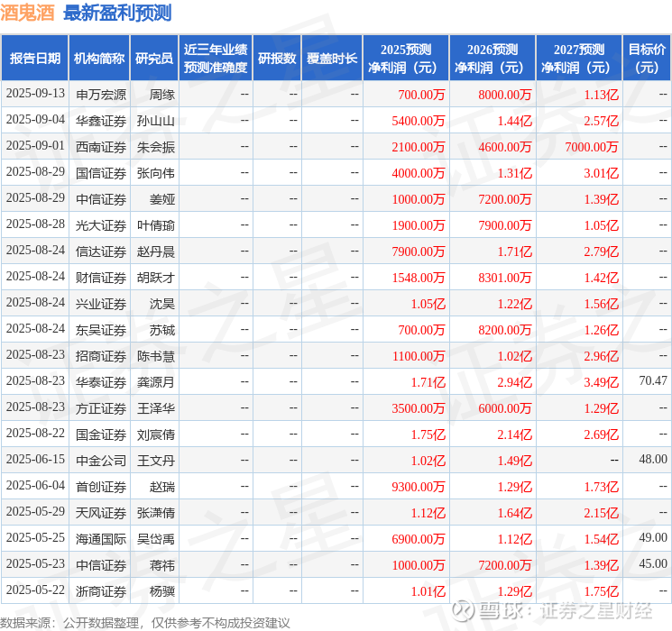Image resolution: width=672 pixels, height=631 pixels.
Task: Click the 近三年业绩预测准确度 column header
Action: point(216,59)
